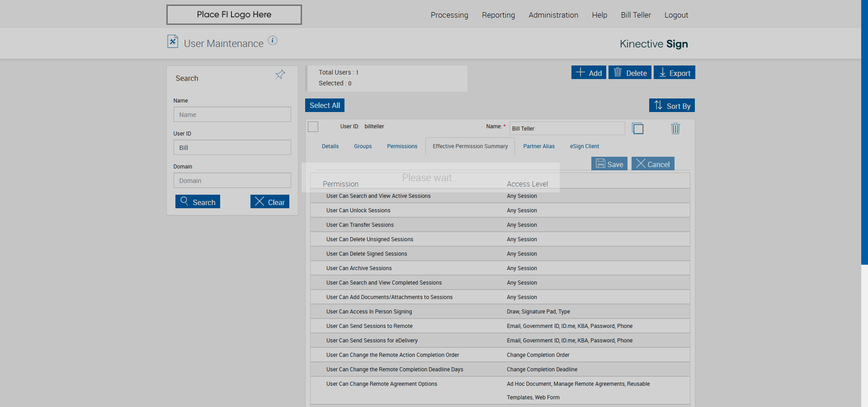This screenshot has width=868, height=407.
Task: Click the info icon beside User Maintenance
Action: pyautogui.click(x=273, y=40)
